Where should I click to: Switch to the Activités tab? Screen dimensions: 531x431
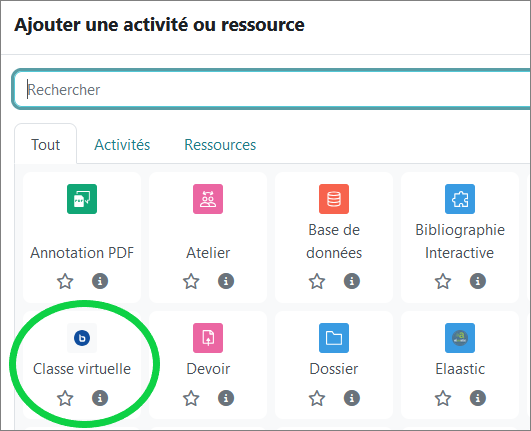coord(122,145)
